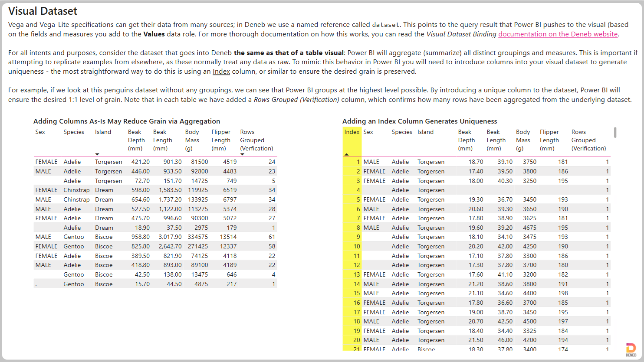
Task: Click the 'Adding Columns As-Is May Reduce Grain' table title
Action: pos(127,121)
